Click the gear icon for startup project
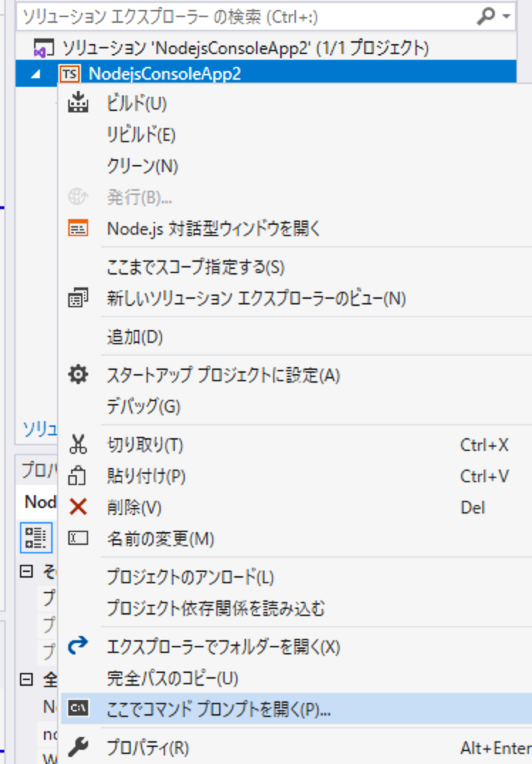 pos(78,375)
